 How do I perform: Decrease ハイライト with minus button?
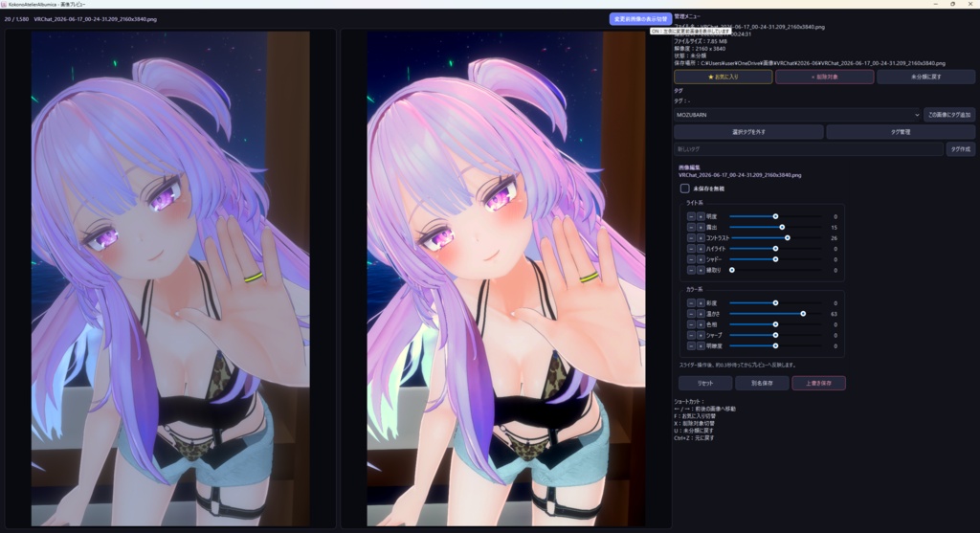coord(691,249)
